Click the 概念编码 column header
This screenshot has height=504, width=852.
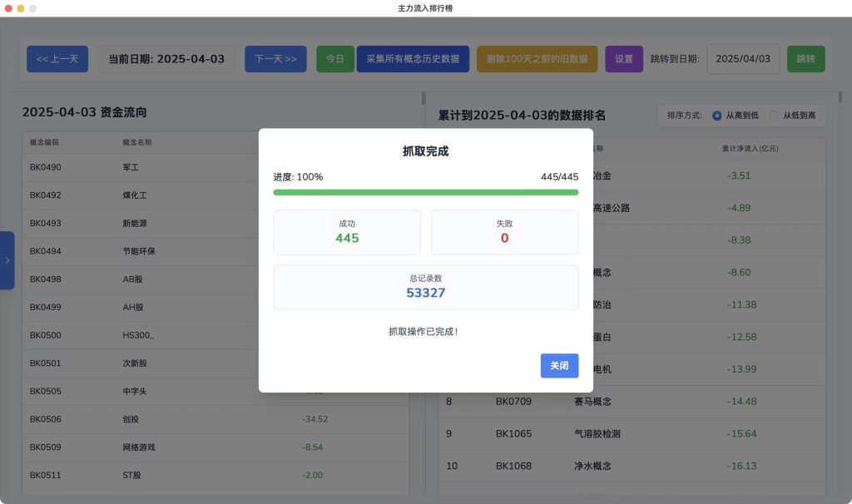click(x=45, y=142)
